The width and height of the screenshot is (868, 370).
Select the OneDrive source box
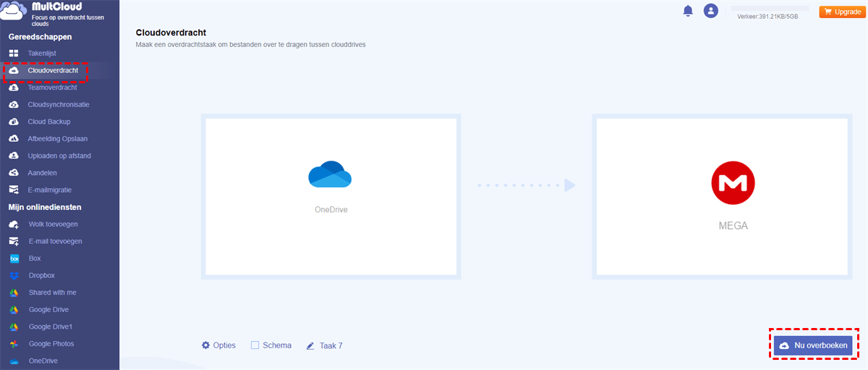[331, 196]
